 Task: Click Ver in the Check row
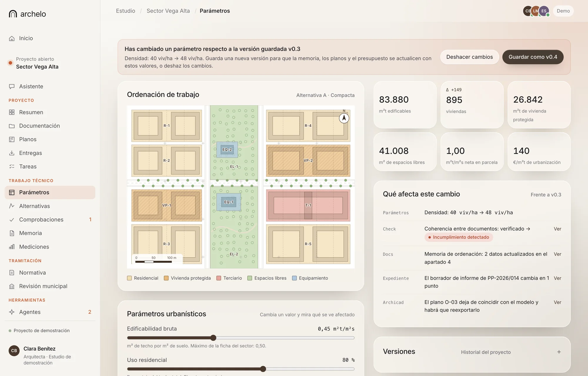click(x=557, y=229)
